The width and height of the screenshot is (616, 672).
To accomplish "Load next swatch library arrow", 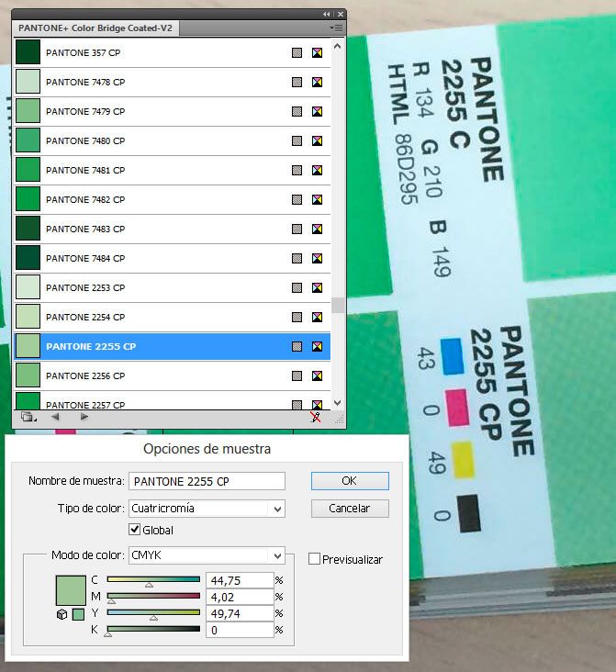I will click(x=84, y=417).
